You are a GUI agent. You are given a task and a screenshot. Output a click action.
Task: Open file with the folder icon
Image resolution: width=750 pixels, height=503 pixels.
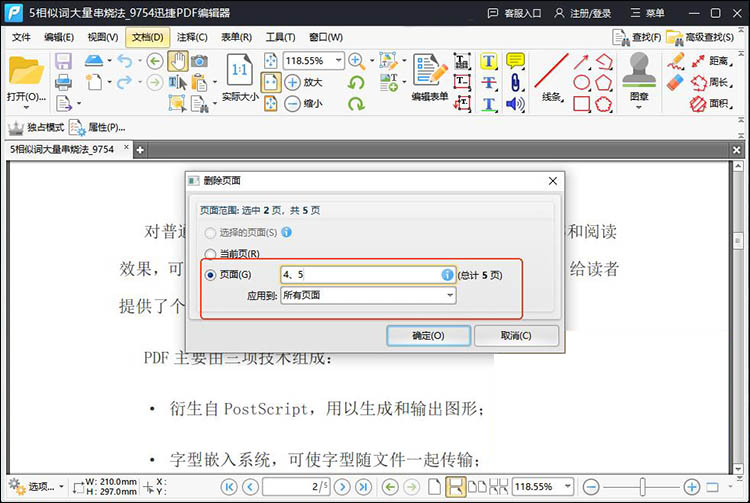pyautogui.click(x=26, y=71)
